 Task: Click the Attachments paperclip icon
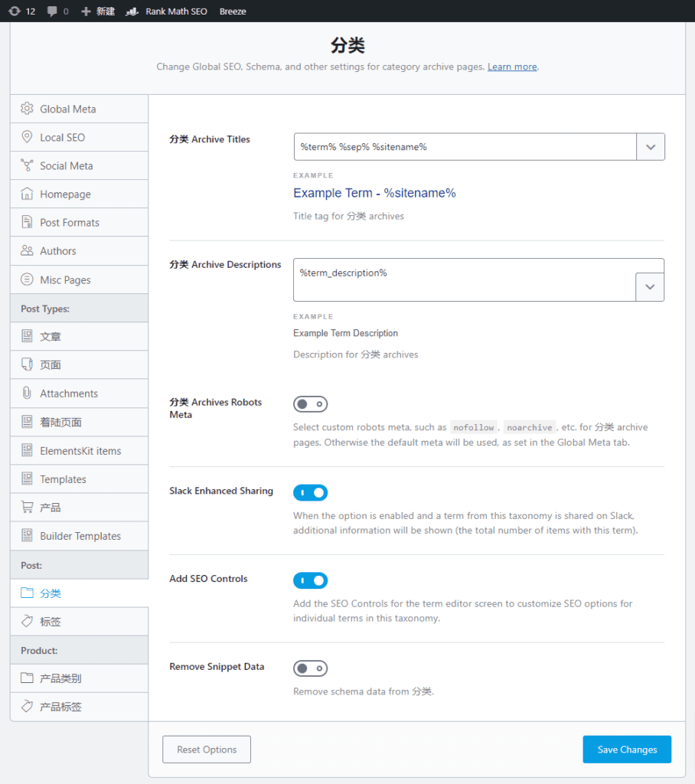click(x=27, y=393)
